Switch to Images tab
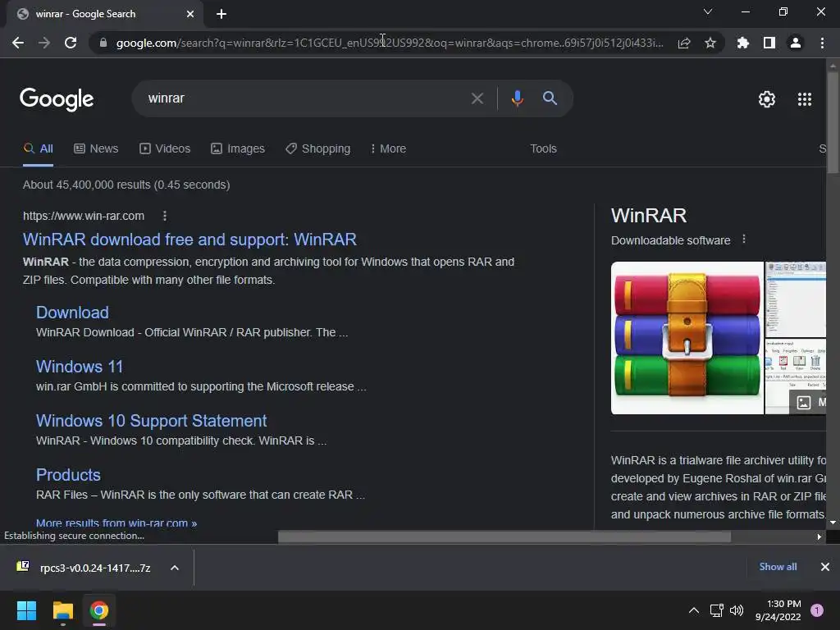Image resolution: width=840 pixels, height=630 pixels. [x=238, y=149]
